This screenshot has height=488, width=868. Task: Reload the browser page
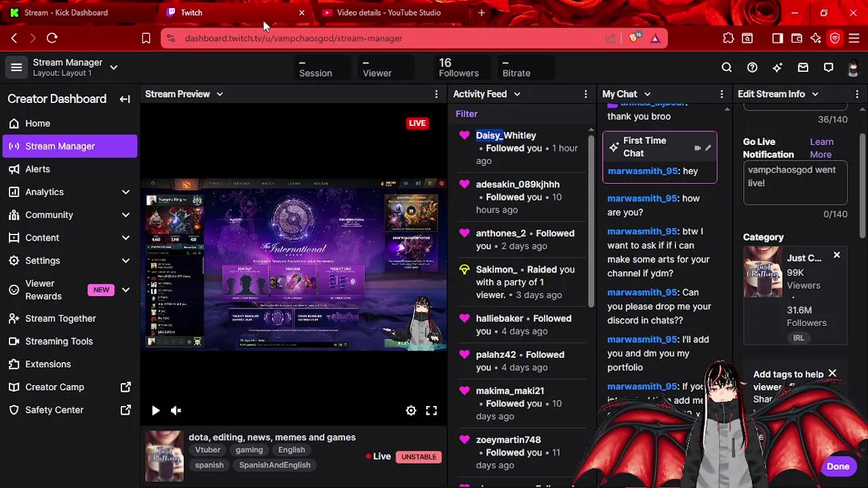tap(52, 38)
